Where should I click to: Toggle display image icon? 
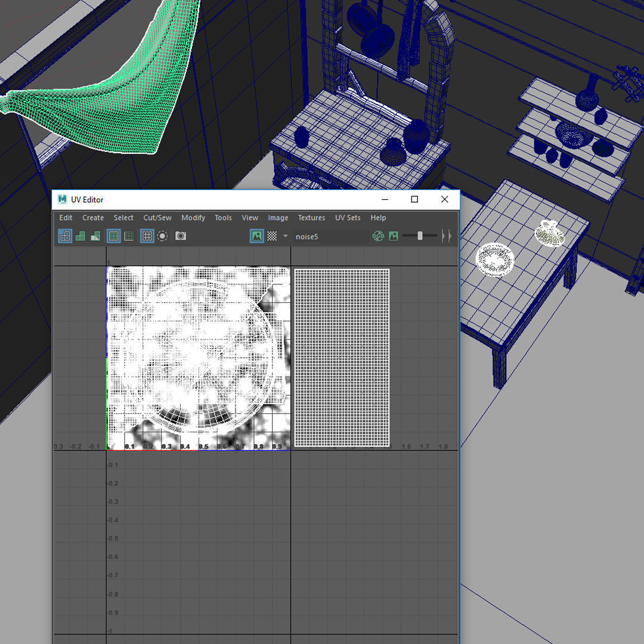(256, 236)
